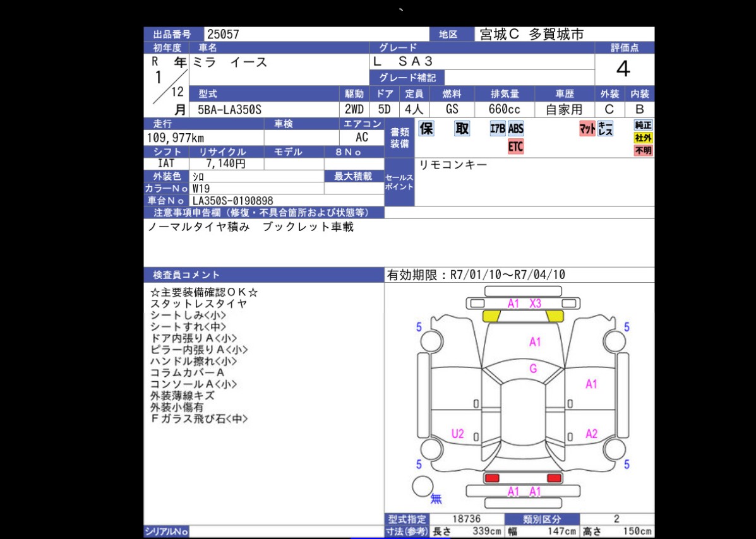Select chassis number LA350S-0190898
The width and height of the screenshot is (756, 539).
click(233, 201)
